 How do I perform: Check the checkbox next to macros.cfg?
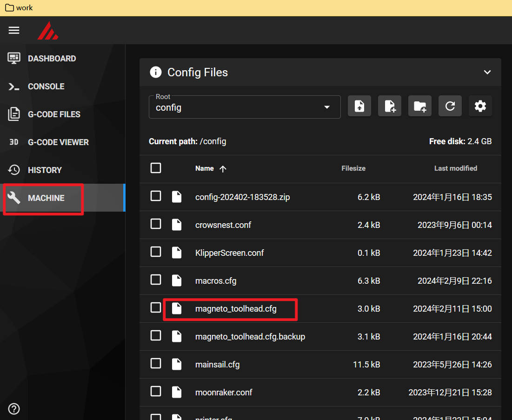pos(156,280)
